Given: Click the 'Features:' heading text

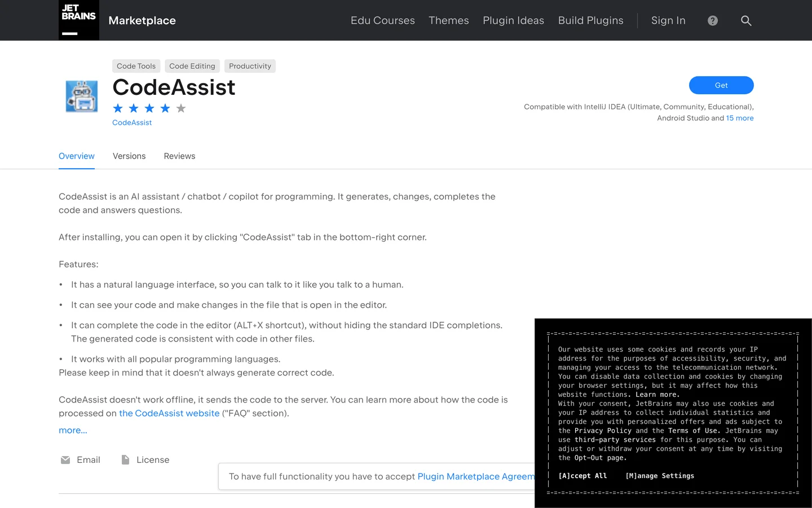Looking at the screenshot, I should click(78, 264).
